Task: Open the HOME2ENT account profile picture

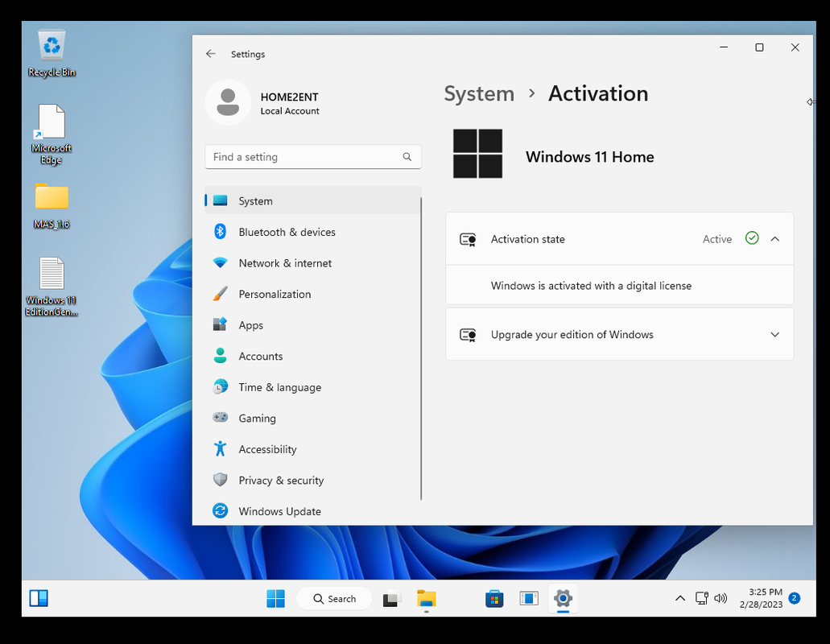Action: pos(228,103)
